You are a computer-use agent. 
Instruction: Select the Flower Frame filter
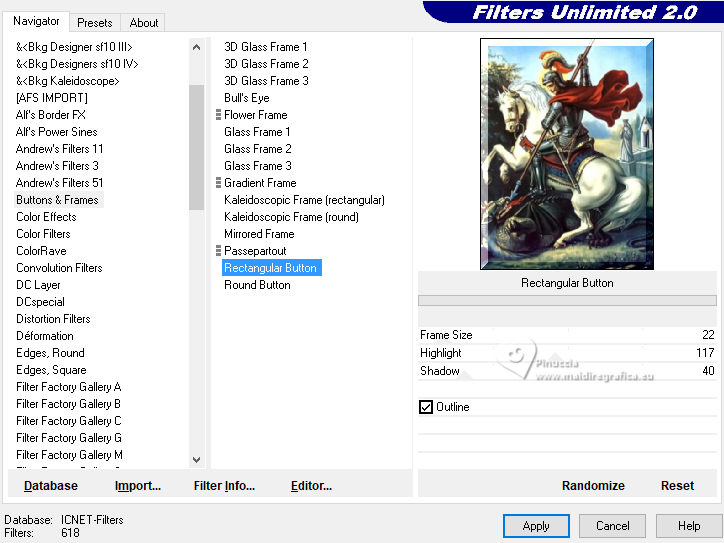[255, 115]
